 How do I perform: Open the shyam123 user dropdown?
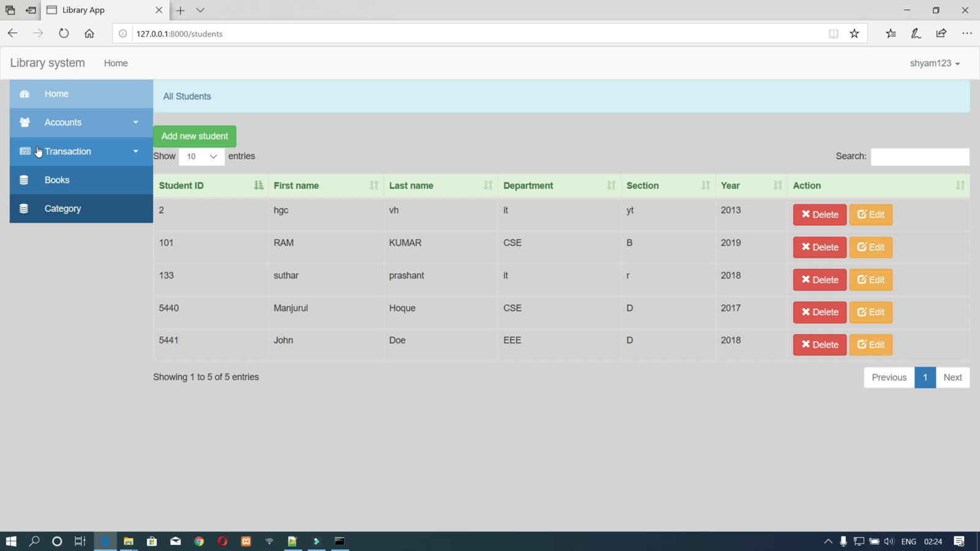[934, 63]
